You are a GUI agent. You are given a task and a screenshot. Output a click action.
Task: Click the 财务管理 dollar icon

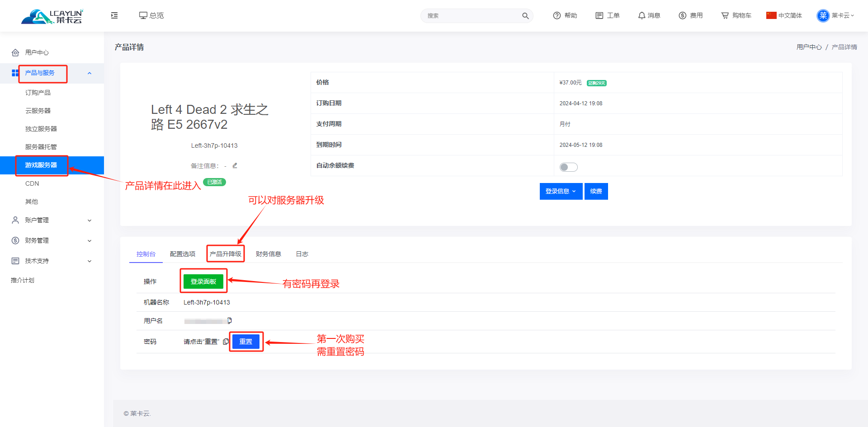pyautogui.click(x=15, y=240)
